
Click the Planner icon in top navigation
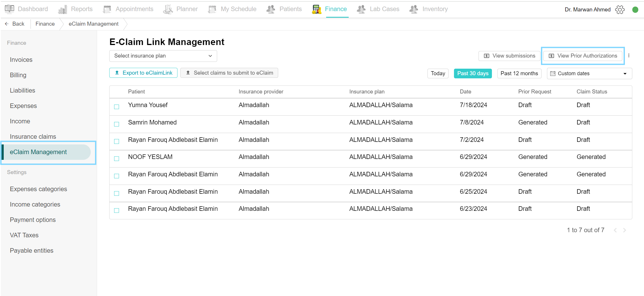168,9
